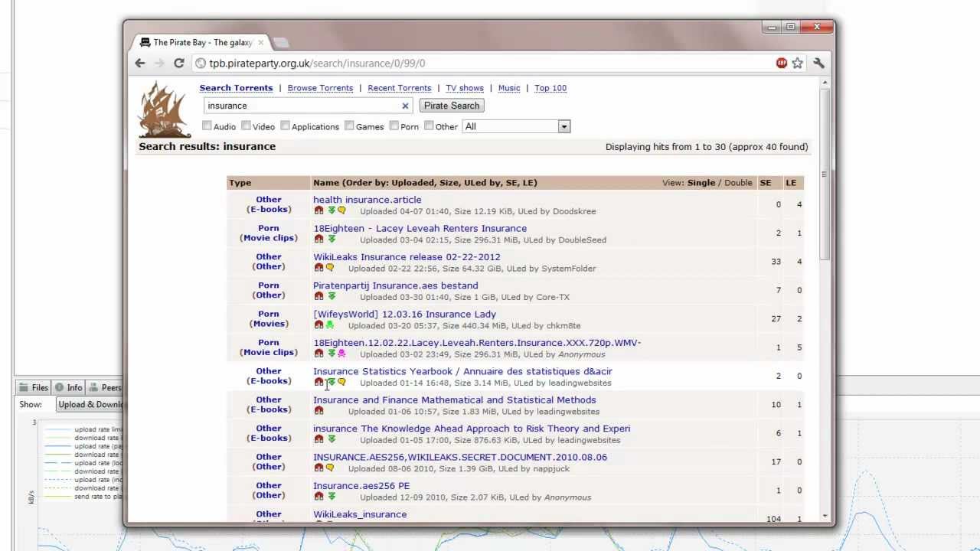
Task: Switch to Files tab in background window
Action: click(x=33, y=388)
